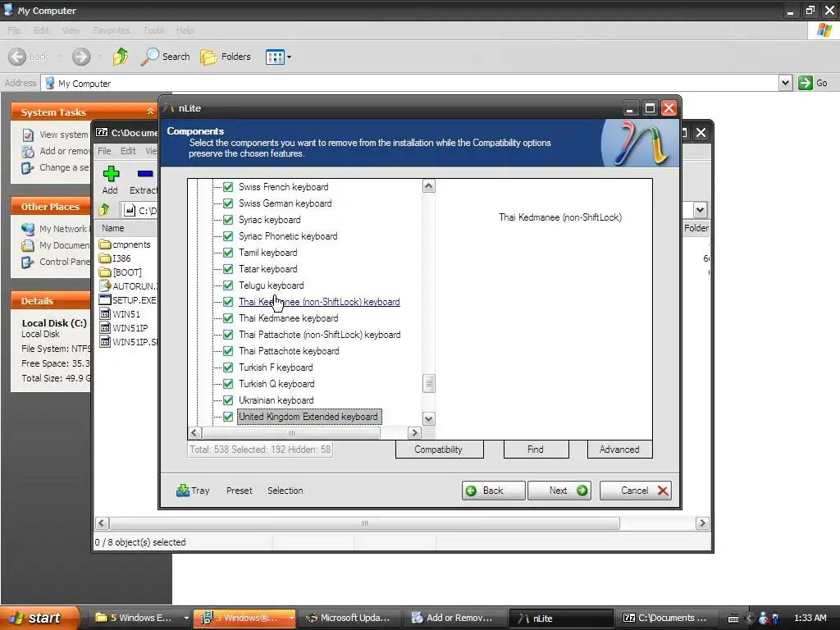Uncheck Ukrainian keyboard checkbox
840x630 pixels.
tap(228, 400)
